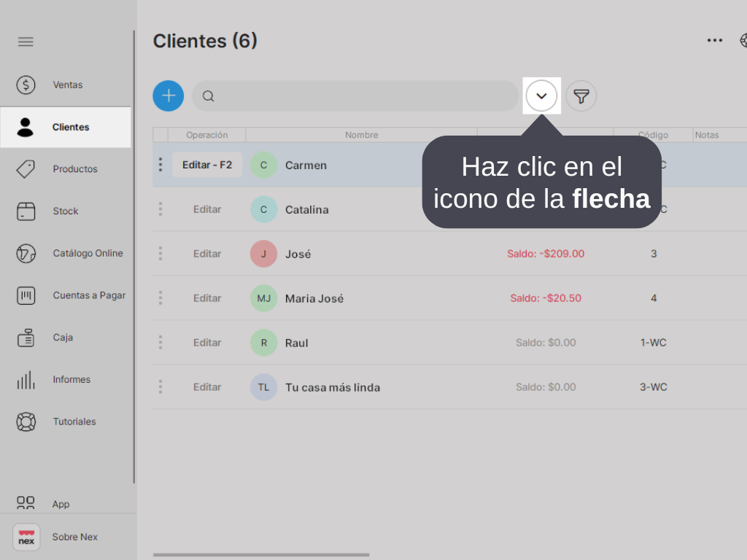The width and height of the screenshot is (747, 560).
Task: Click Carmen's green C avatar
Action: 263,166
